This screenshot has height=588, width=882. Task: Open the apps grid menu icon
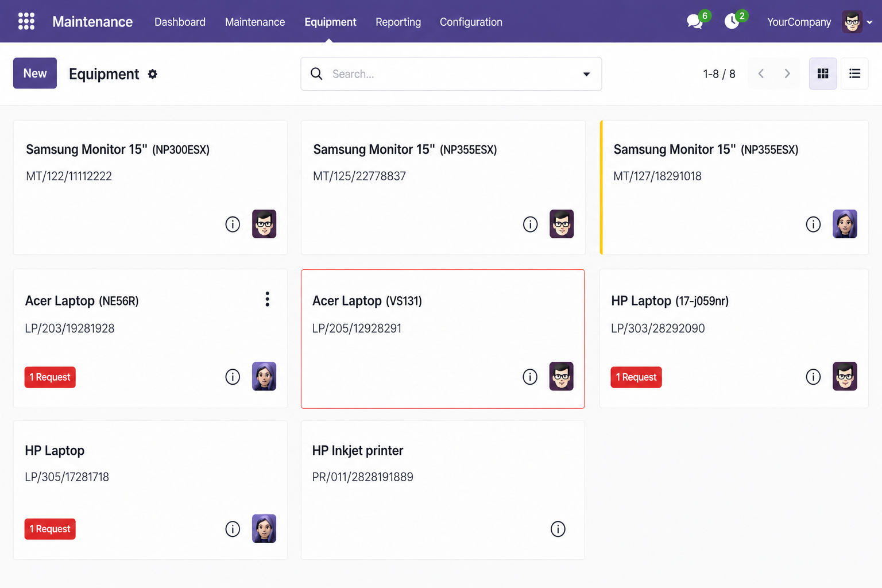point(26,21)
